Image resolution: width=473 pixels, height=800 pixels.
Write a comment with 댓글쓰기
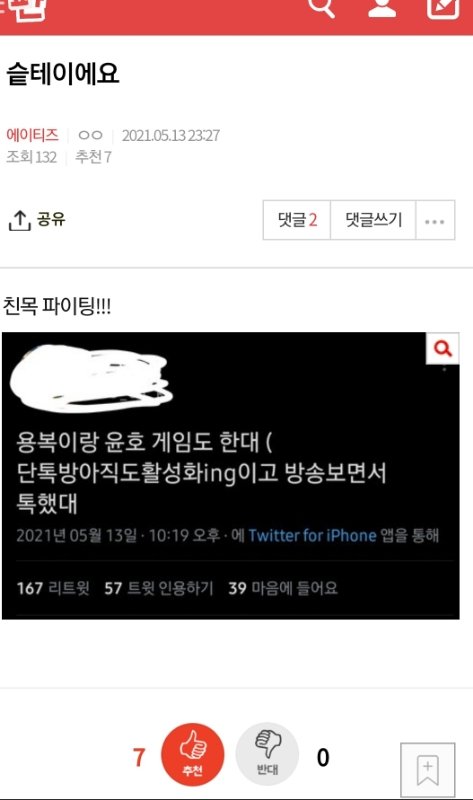coord(374,220)
